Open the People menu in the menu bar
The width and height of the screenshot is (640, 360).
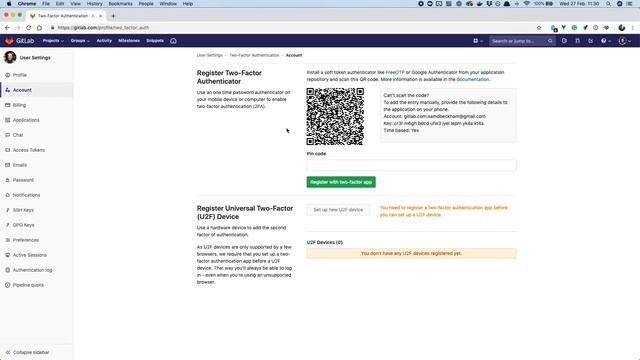pyautogui.click(x=146, y=4)
